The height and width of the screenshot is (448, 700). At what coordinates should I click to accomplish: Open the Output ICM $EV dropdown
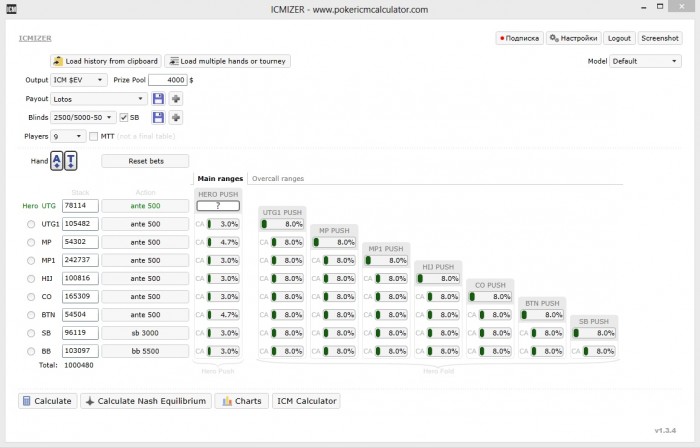pos(79,80)
